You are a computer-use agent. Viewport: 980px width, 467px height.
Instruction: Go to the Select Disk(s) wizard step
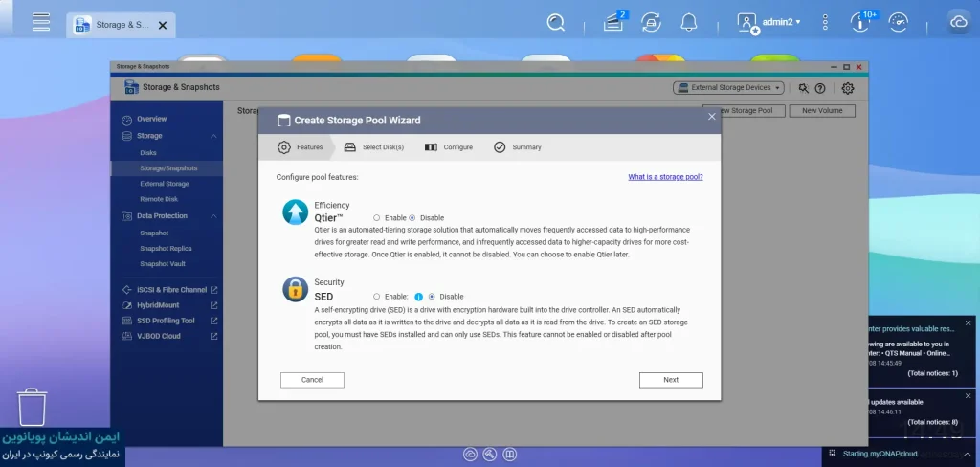click(374, 147)
